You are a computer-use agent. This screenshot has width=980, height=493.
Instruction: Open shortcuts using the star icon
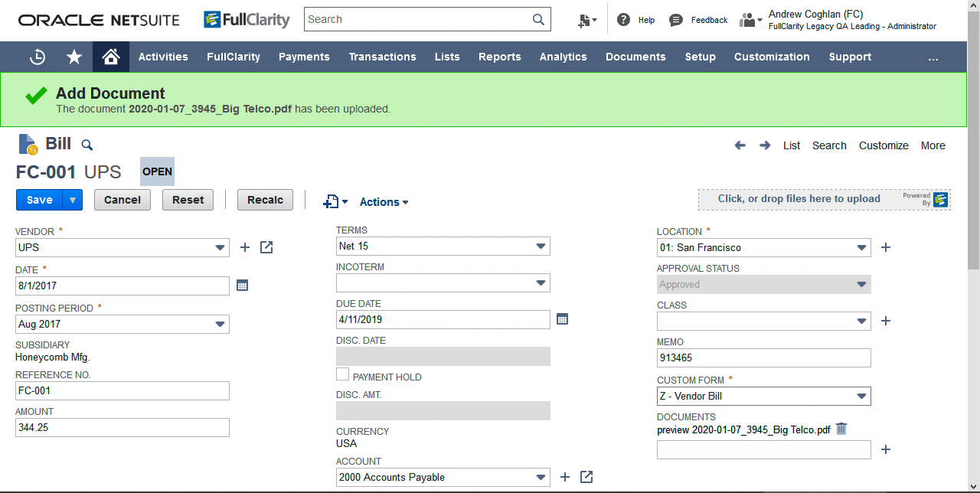click(x=73, y=56)
